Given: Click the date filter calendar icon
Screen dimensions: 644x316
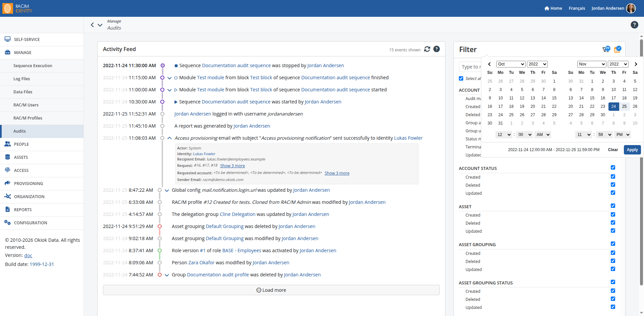Looking at the screenshot, I should pos(618,49).
